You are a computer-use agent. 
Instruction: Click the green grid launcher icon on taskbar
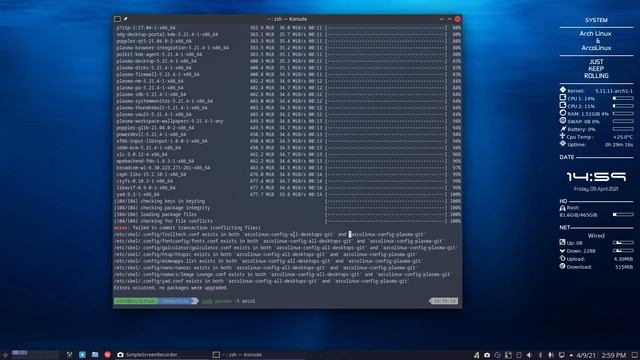pyautogui.click(x=70, y=355)
